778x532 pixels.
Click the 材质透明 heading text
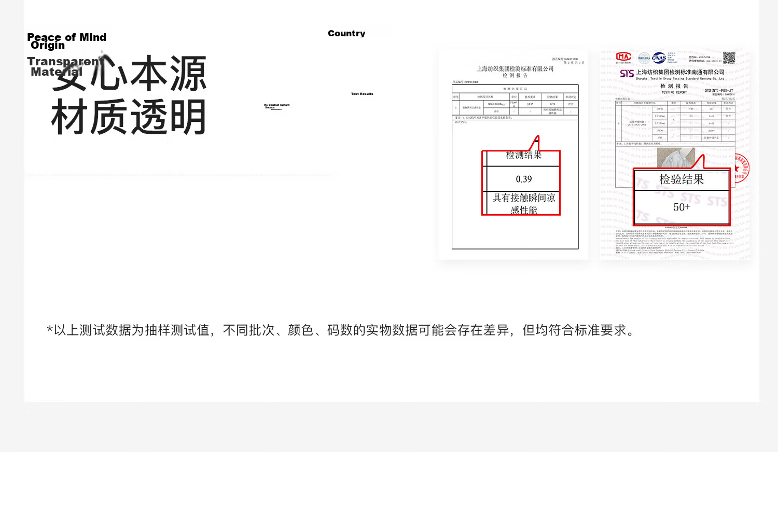(129, 117)
